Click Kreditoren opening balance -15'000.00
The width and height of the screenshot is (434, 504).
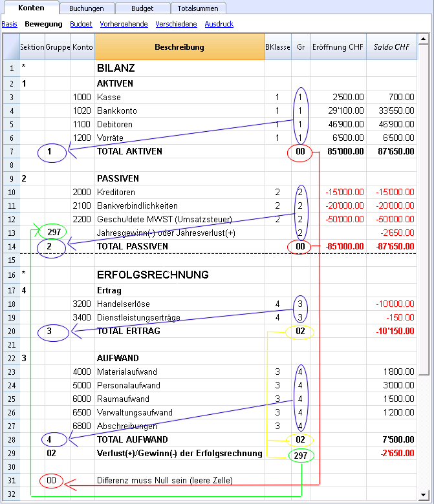[x=338, y=192]
